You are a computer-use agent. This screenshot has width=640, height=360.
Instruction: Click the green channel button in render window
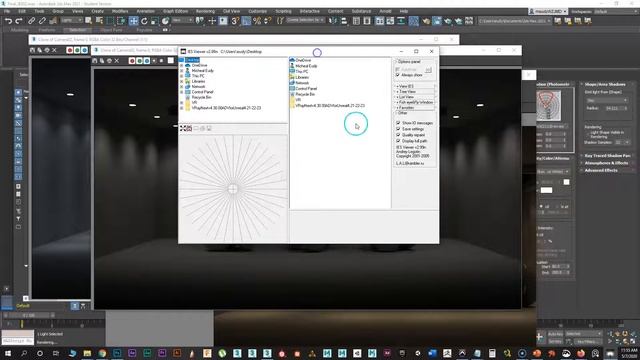click(x=139, y=60)
